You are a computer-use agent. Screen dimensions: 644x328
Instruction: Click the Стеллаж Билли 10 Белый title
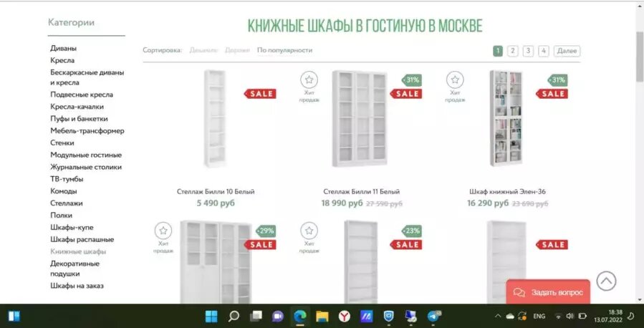click(216, 192)
